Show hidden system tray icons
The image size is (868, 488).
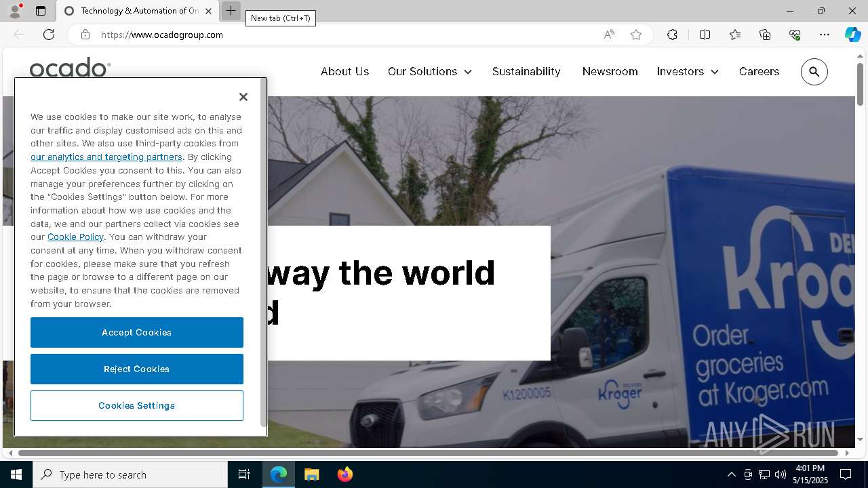coord(731,474)
